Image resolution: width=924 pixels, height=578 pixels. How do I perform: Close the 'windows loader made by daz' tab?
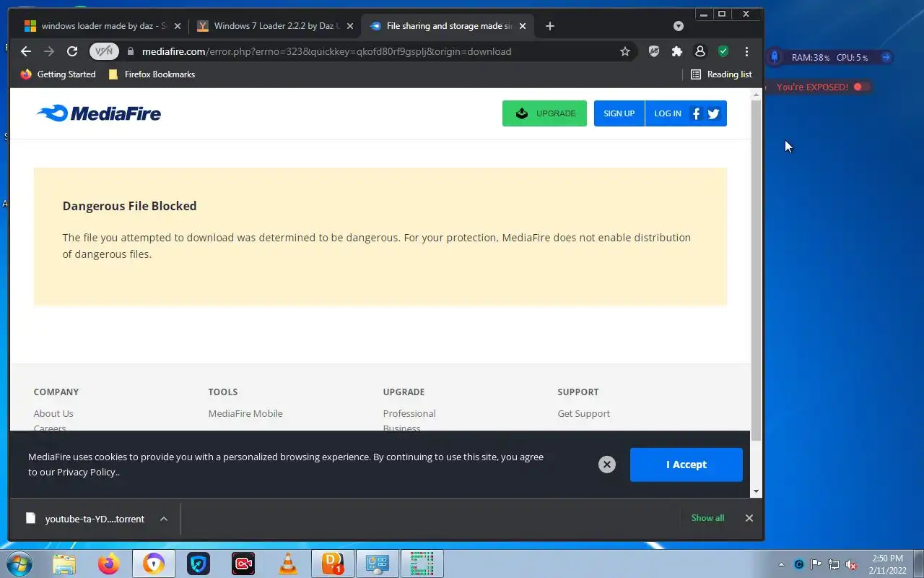[x=178, y=26]
